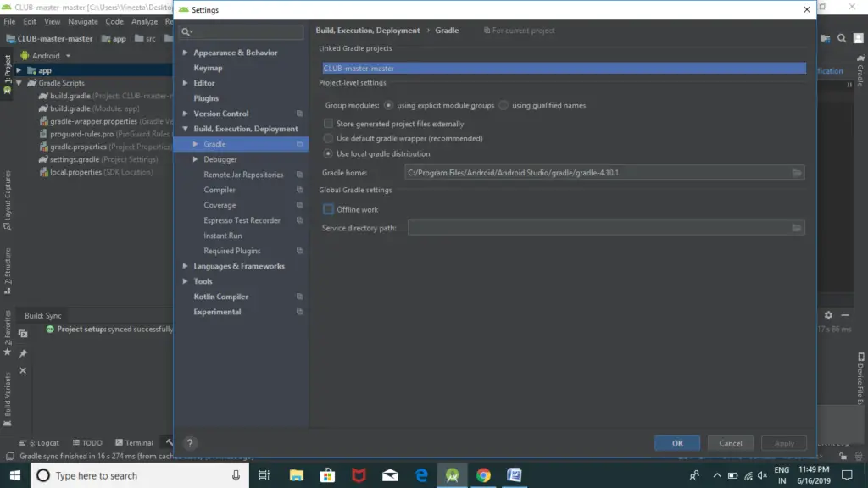Open the word processor taskbar icon
The height and width of the screenshot is (488, 868).
[515, 475]
